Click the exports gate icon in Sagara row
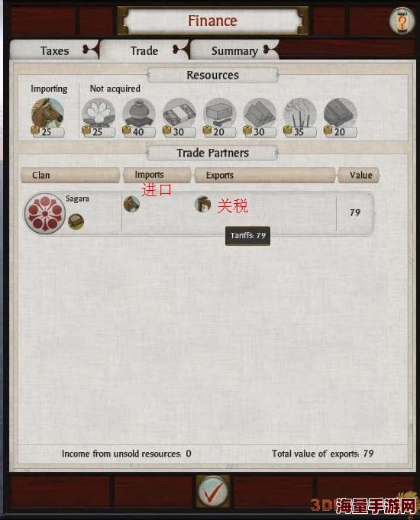 [202, 204]
